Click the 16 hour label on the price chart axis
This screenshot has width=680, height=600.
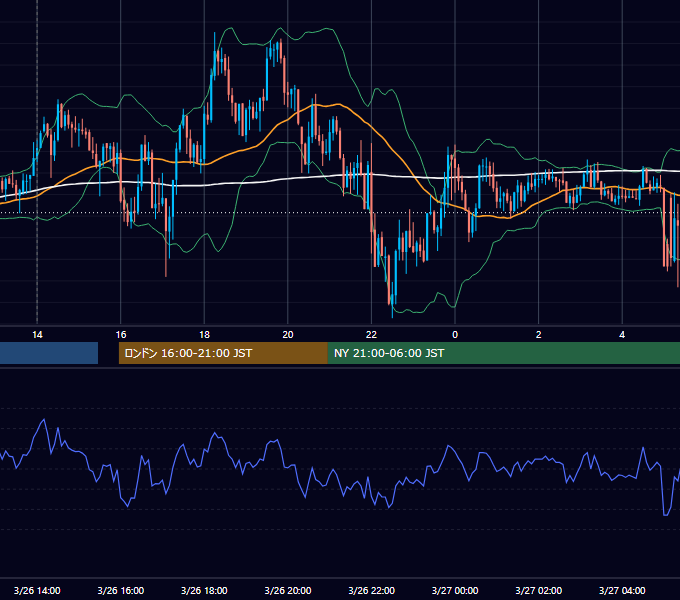[x=121, y=335]
